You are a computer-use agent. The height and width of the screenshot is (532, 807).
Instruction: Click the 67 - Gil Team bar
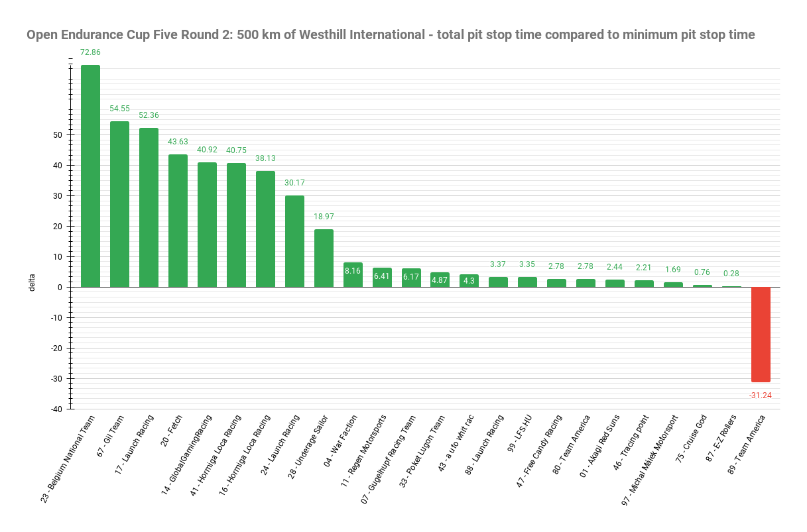[119, 204]
